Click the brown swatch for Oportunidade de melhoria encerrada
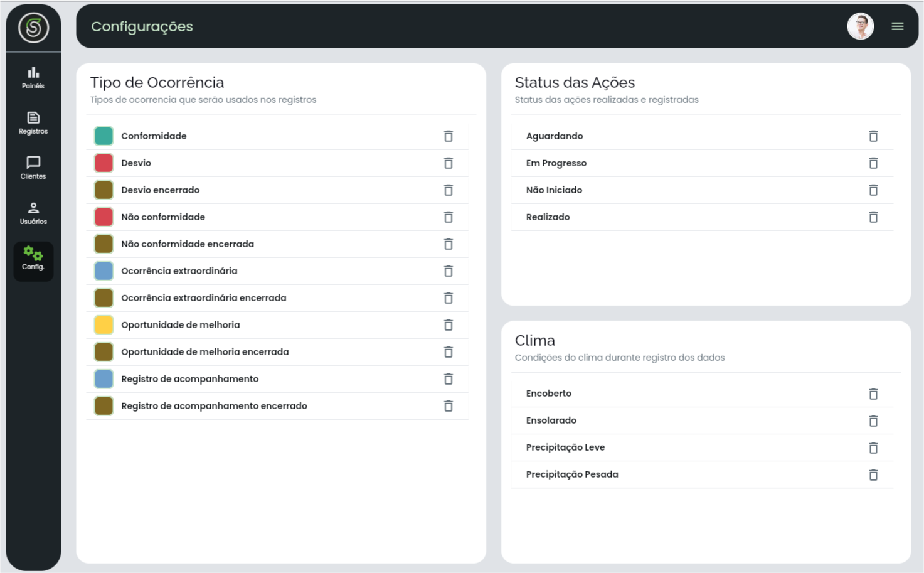924x573 pixels. pyautogui.click(x=104, y=351)
